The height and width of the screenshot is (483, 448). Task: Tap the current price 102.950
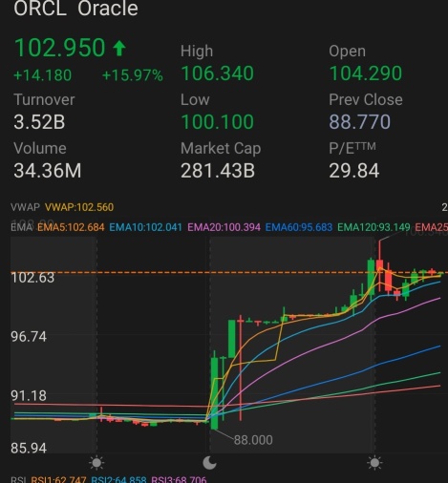[59, 48]
